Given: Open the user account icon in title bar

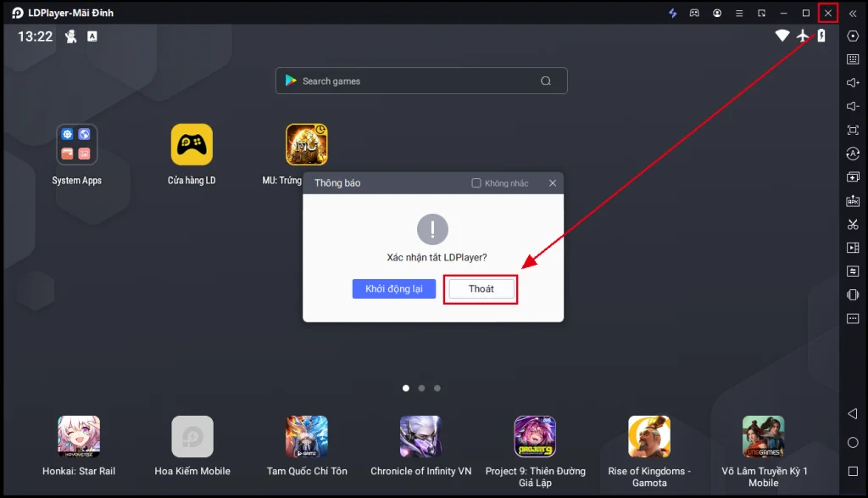Looking at the screenshot, I should (x=717, y=13).
